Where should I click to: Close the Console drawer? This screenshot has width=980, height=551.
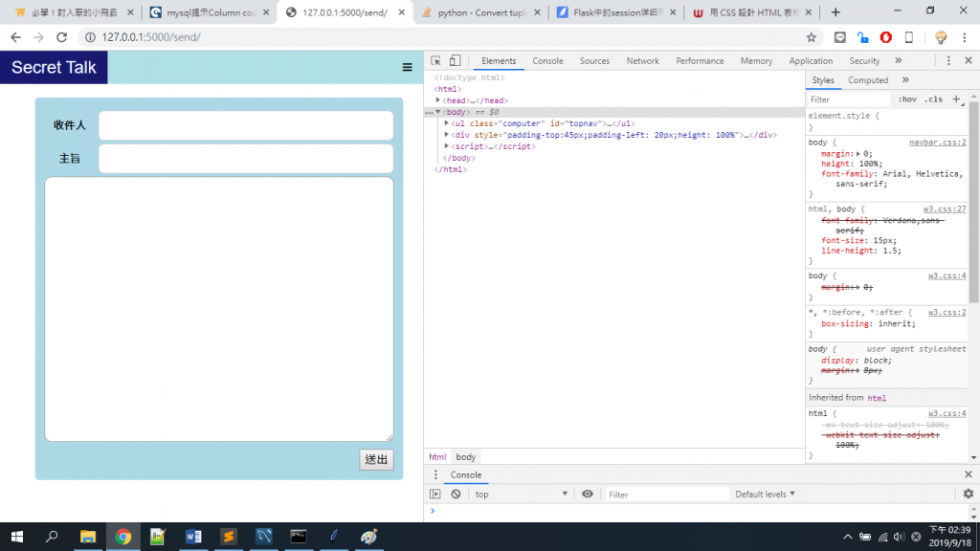[969, 474]
